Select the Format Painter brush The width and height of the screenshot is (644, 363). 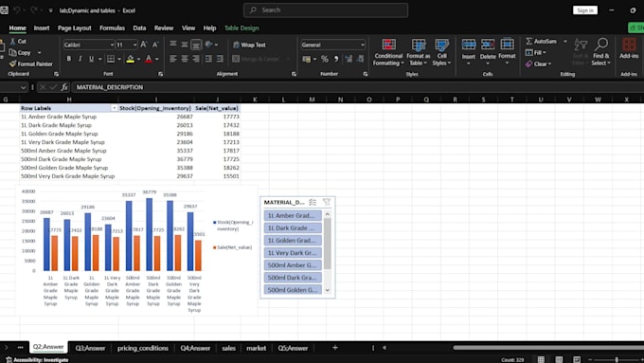coord(12,64)
